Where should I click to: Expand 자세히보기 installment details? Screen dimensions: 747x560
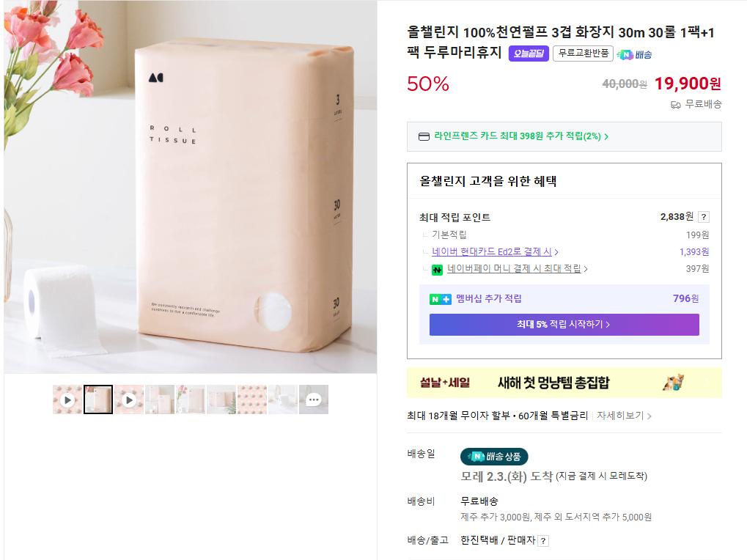[624, 416]
